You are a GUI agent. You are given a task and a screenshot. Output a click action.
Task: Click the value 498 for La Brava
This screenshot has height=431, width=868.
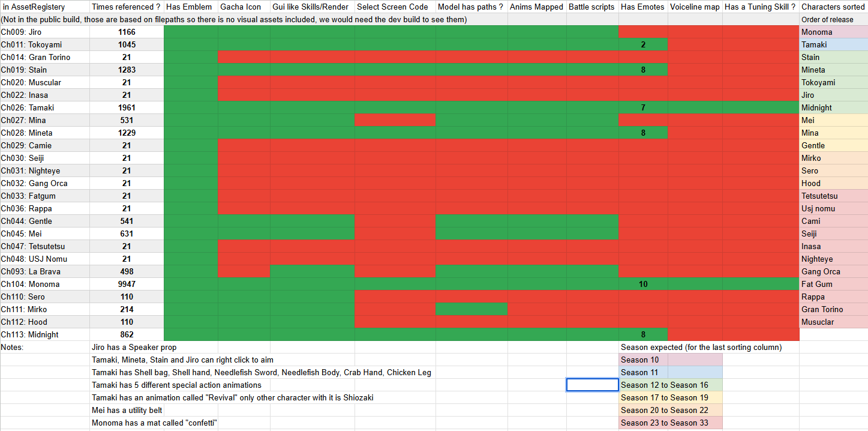(127, 271)
